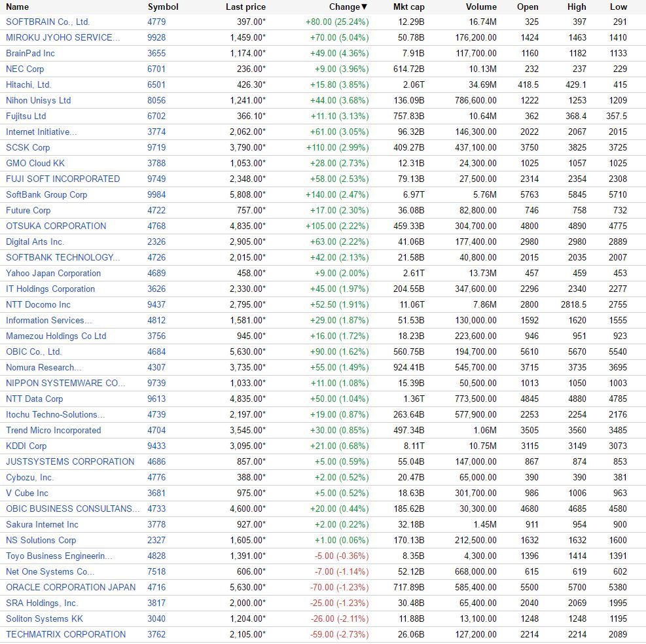Viewport: 646px width, 644px height.
Task: Open Toyo Business Engineerin link
Action: click(x=59, y=556)
